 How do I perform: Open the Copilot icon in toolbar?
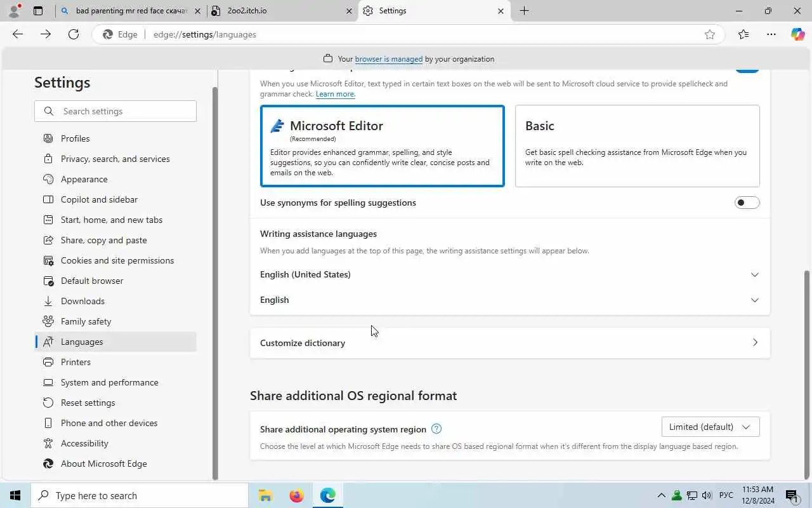[798, 34]
